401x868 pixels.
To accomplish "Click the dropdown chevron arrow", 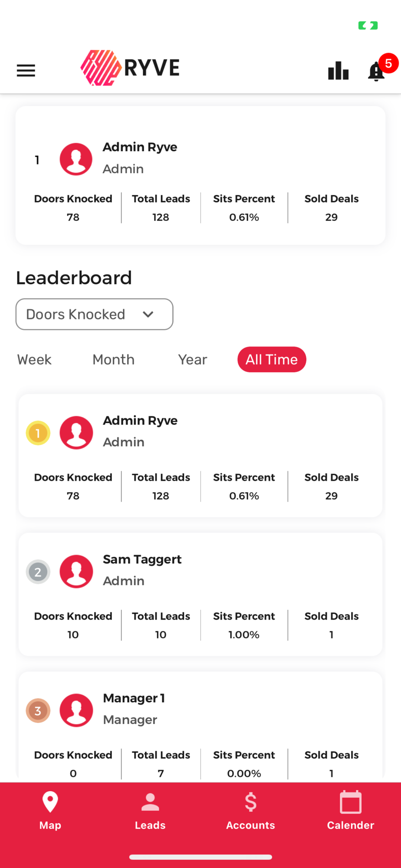I will click(x=148, y=314).
